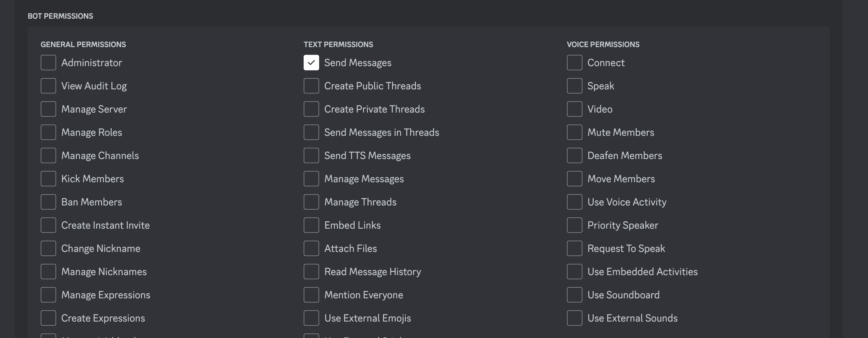The image size is (868, 338).
Task: Check the Embed Links checkbox
Action: tap(311, 225)
